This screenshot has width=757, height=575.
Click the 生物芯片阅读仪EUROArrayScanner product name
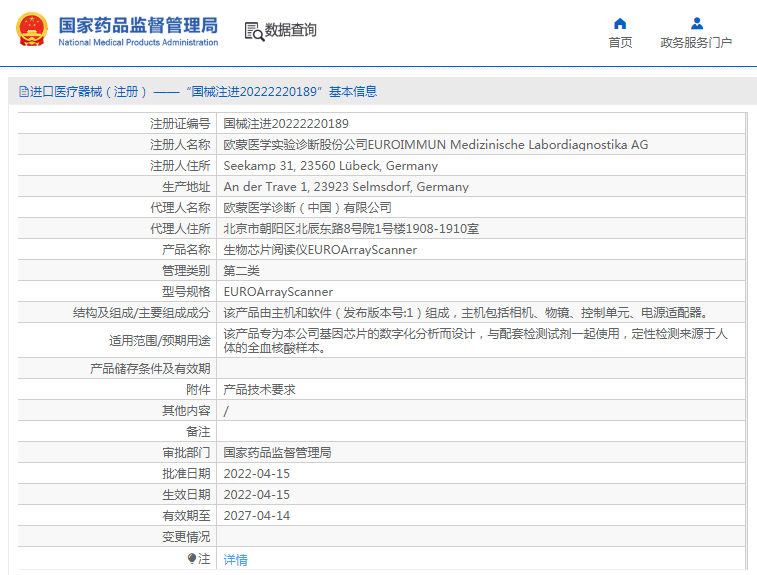[x=320, y=250]
